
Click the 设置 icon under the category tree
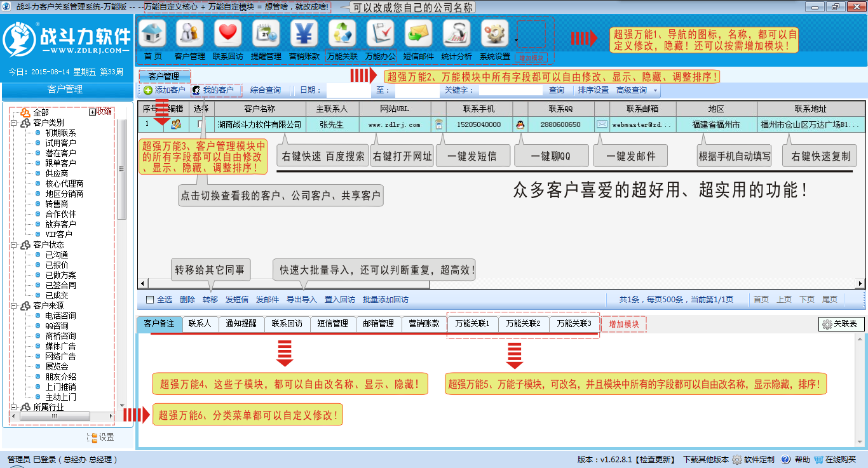coord(93,438)
